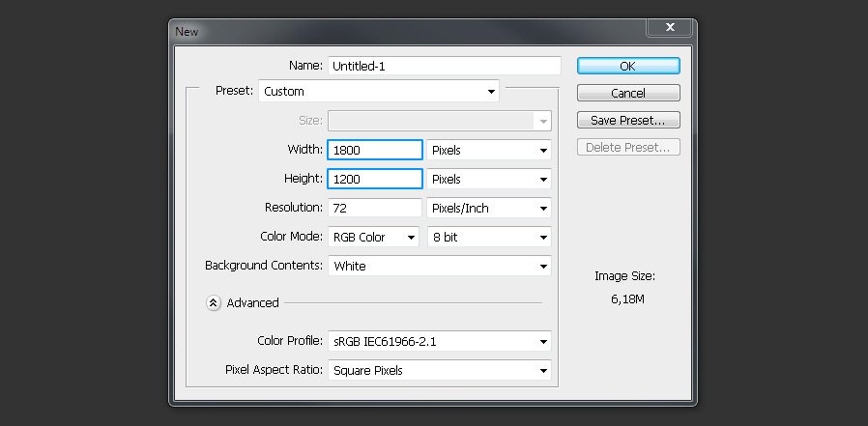
Task: Open Color Profile sRGB dropdown
Action: click(x=440, y=341)
